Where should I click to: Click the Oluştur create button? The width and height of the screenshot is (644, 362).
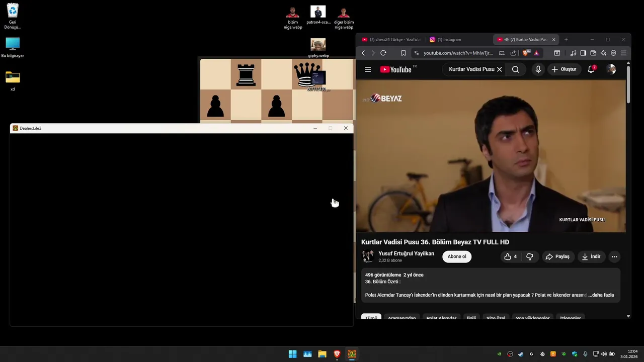tap(564, 69)
